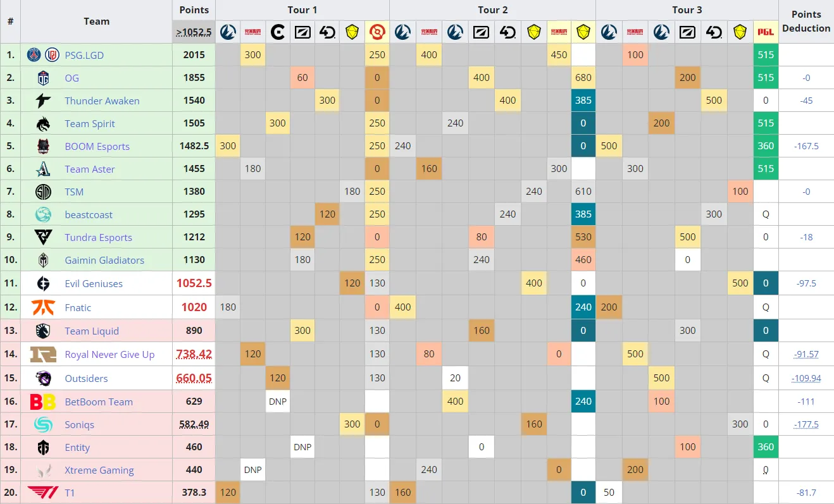Open Evil Geniuses' -97.5 deduction link
The width and height of the screenshot is (834, 504).
coord(806,283)
